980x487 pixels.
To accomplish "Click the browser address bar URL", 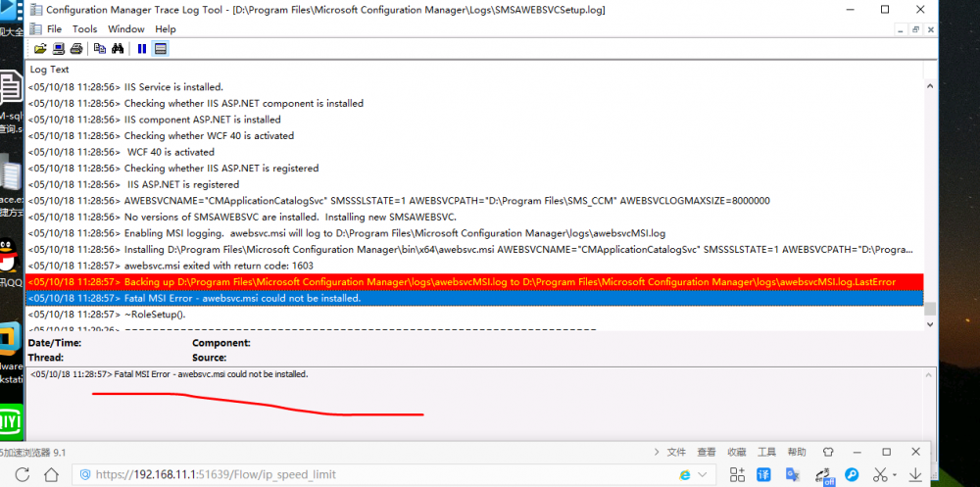I will click(x=216, y=474).
